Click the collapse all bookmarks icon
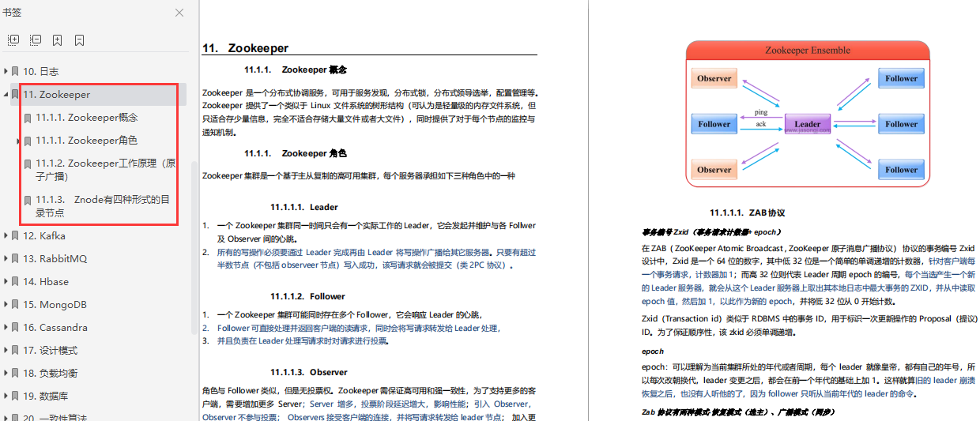The width and height of the screenshot is (980, 421). pyautogui.click(x=36, y=39)
